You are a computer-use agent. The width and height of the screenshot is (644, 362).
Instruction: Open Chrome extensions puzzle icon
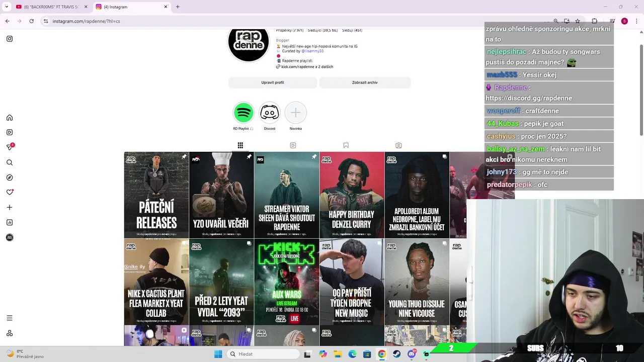pyautogui.click(x=594, y=21)
